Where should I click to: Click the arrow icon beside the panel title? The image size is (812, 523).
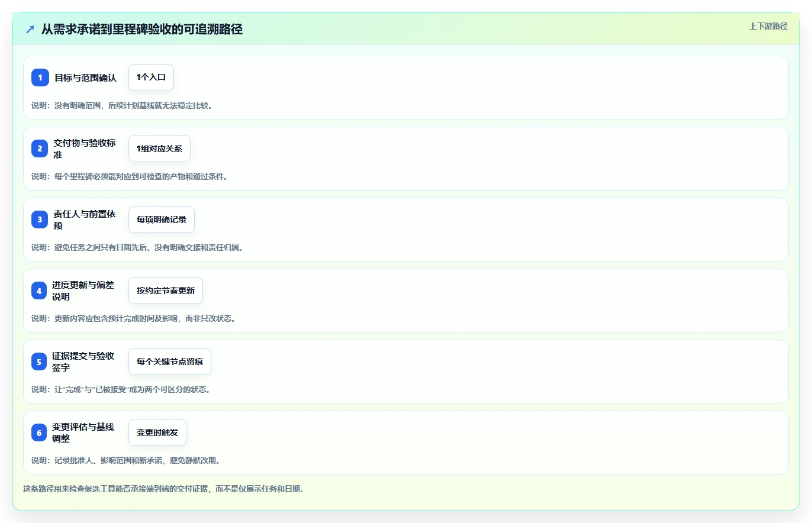(30, 29)
